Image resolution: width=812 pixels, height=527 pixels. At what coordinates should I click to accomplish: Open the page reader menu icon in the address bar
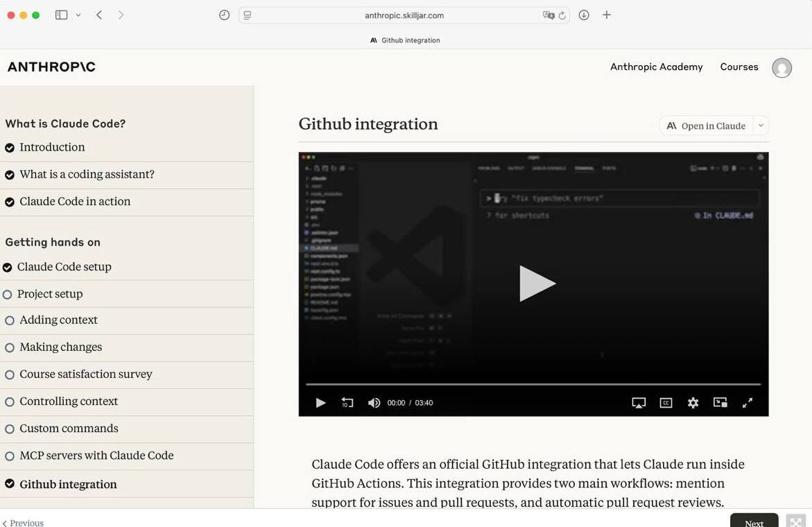[248, 15]
